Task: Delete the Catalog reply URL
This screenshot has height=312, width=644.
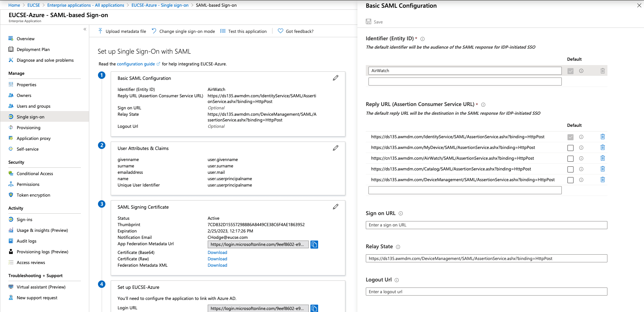Action: tap(603, 169)
